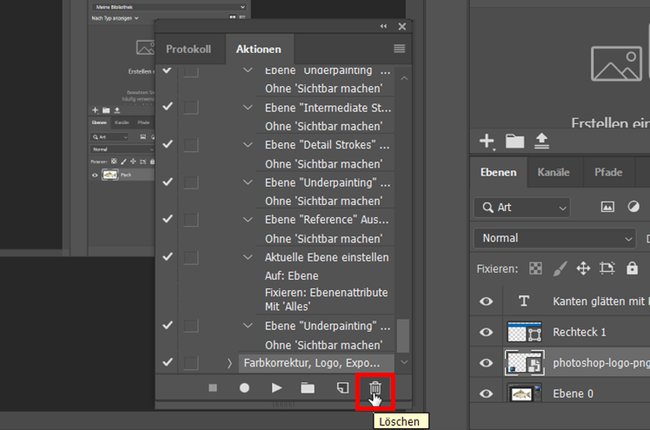The image size is (650, 430).
Task: Click the lock-all padlock icon next to Fixieren
Action: (632, 268)
